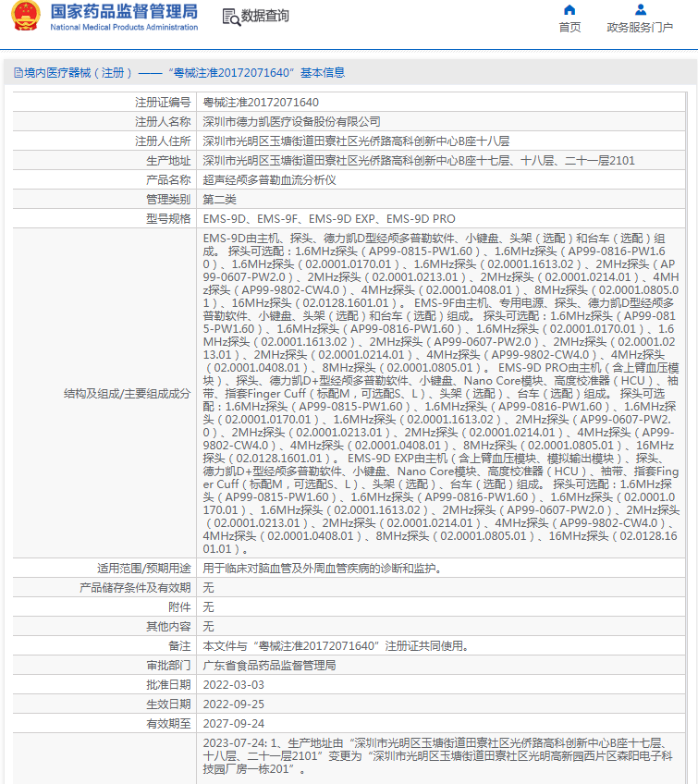Select the 注册人住所 label cell
Image resolution: width=698 pixels, height=784 pixels.
pyautogui.click(x=104, y=141)
